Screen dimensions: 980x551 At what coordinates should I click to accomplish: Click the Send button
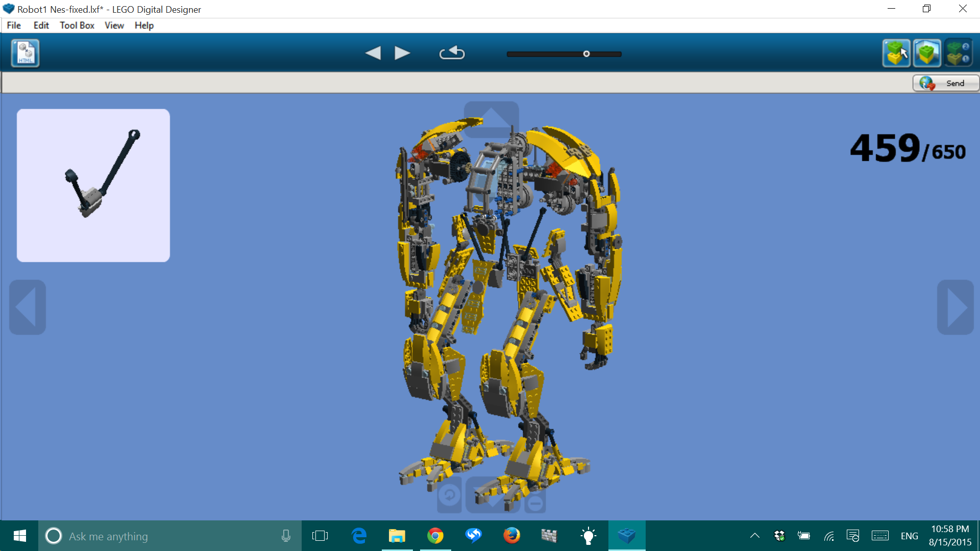point(946,83)
